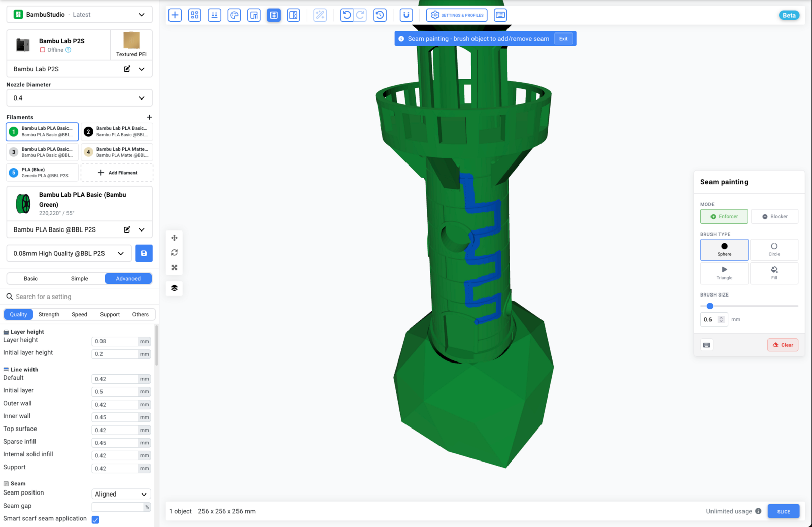Collapse the Layer height section
This screenshot has width=812, height=527.
click(x=24, y=332)
